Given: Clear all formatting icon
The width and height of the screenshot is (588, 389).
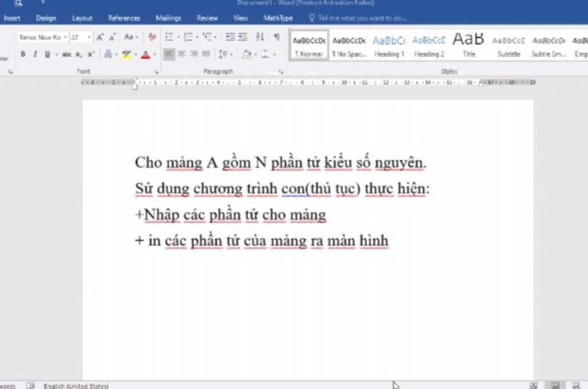Looking at the screenshot, I should [152, 37].
